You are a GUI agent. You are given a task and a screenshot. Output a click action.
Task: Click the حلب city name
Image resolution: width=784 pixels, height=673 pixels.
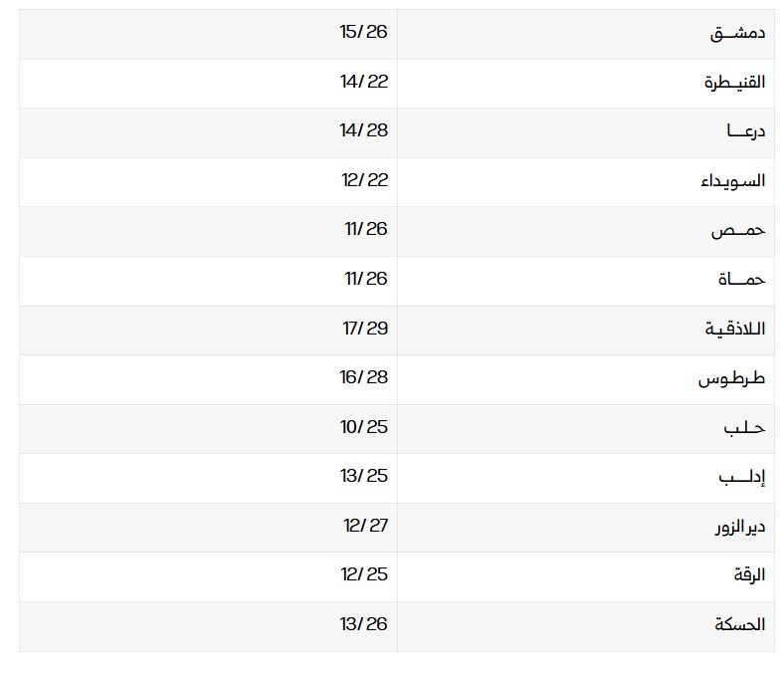744,428
